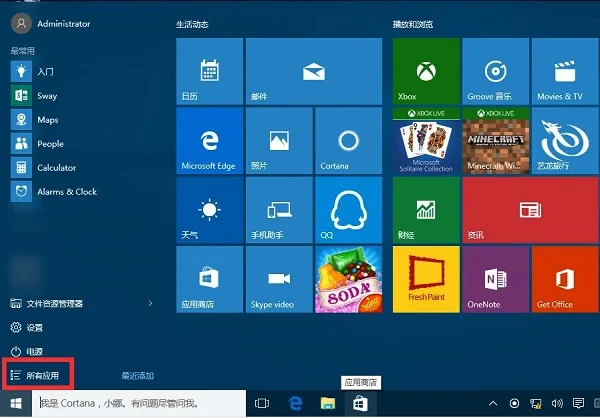Open the 邮件 mail tile
The image size is (600, 418).
pyautogui.click(x=314, y=71)
